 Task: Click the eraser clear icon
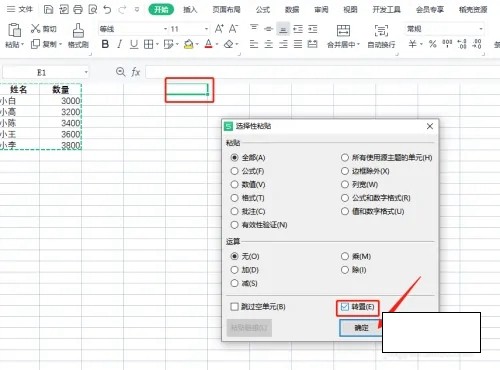229,44
